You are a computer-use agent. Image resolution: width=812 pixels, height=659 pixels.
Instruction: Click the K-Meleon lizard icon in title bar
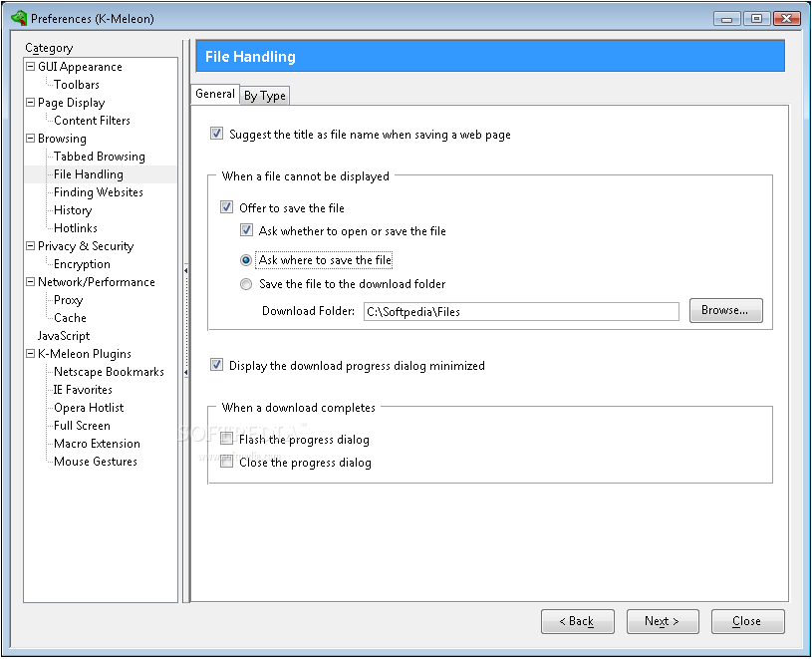(x=19, y=18)
